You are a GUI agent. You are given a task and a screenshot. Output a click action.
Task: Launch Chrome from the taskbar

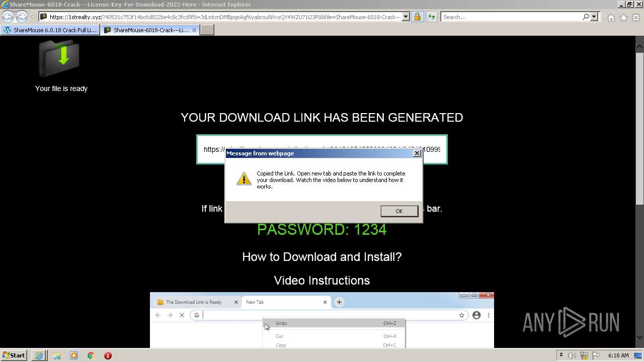91,355
